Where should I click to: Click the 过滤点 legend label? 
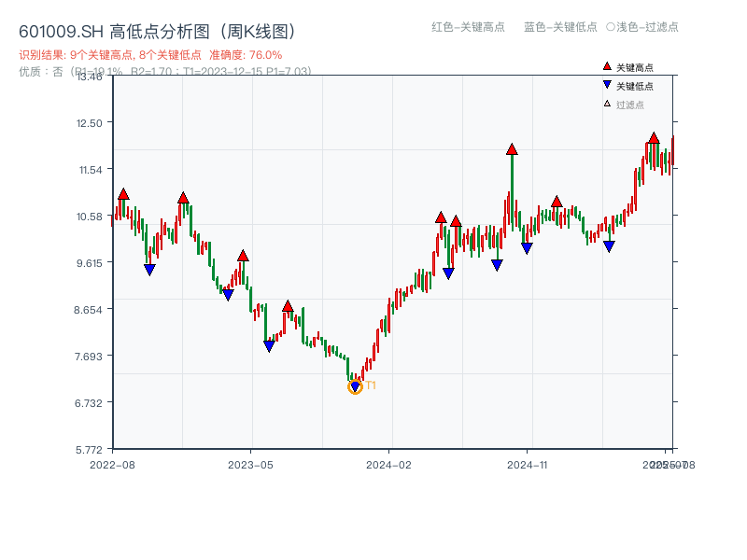click(x=629, y=105)
